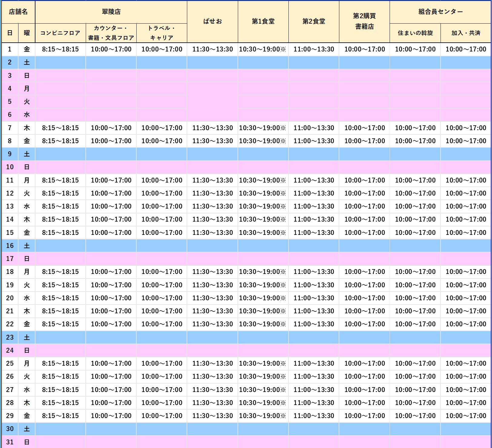
Task: Select the 加入・共済 sub-header
Action: coord(466,33)
